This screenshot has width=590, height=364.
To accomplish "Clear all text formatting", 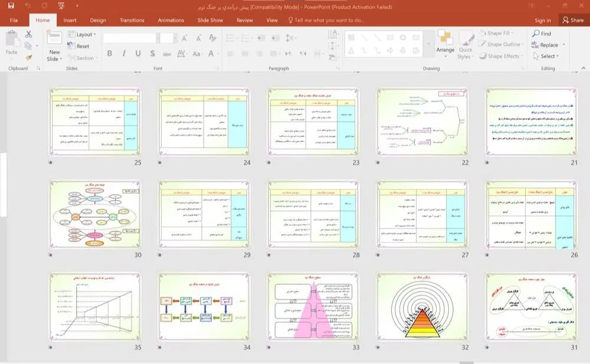I will pos(212,38).
